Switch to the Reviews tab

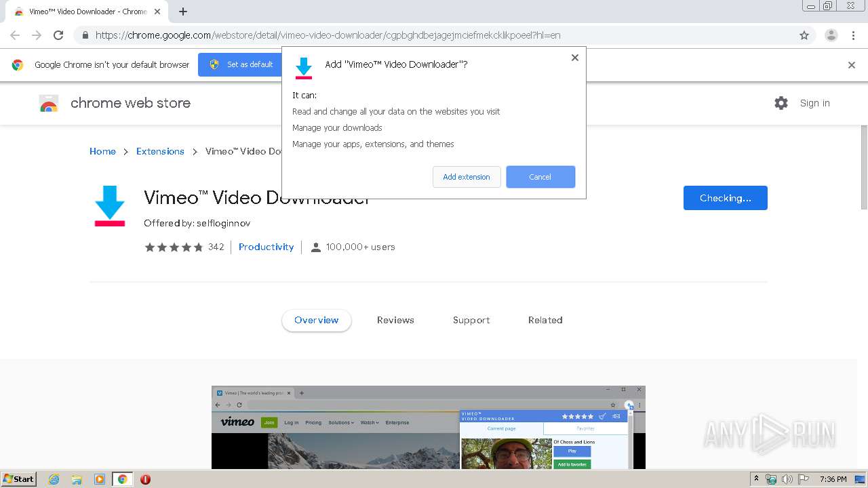click(395, 320)
